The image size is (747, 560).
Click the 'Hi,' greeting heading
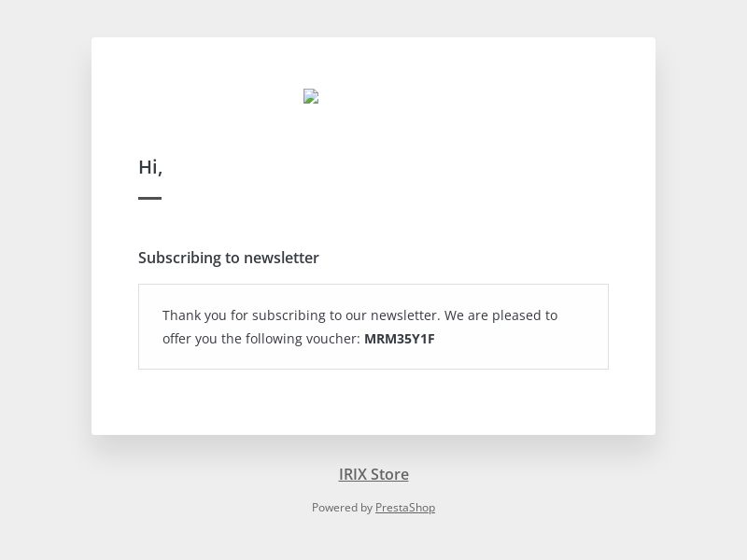click(x=150, y=167)
